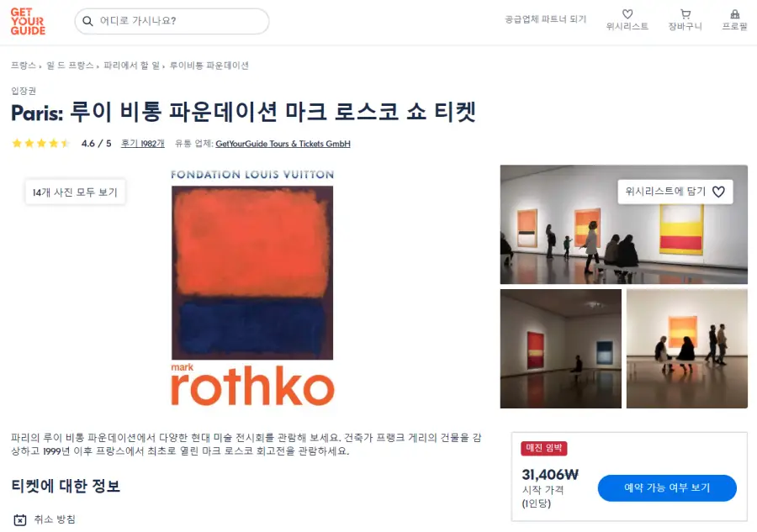
Task: Focus the 어디로 가시나요? search field
Action: (172, 21)
